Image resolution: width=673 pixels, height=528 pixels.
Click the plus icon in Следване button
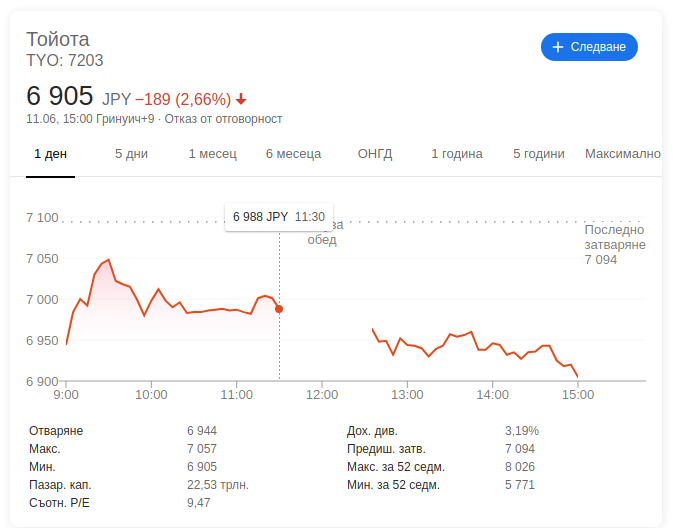click(558, 47)
